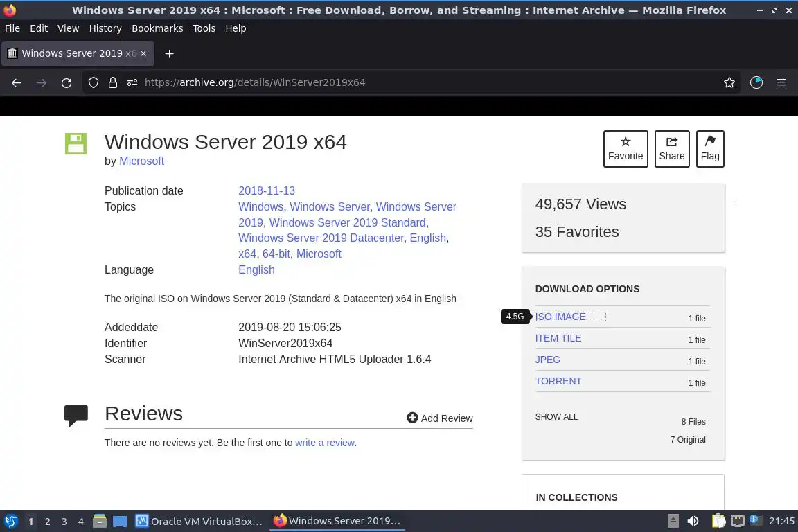
Task: Click identifier WinServer2019x64 text
Action: coord(285,343)
